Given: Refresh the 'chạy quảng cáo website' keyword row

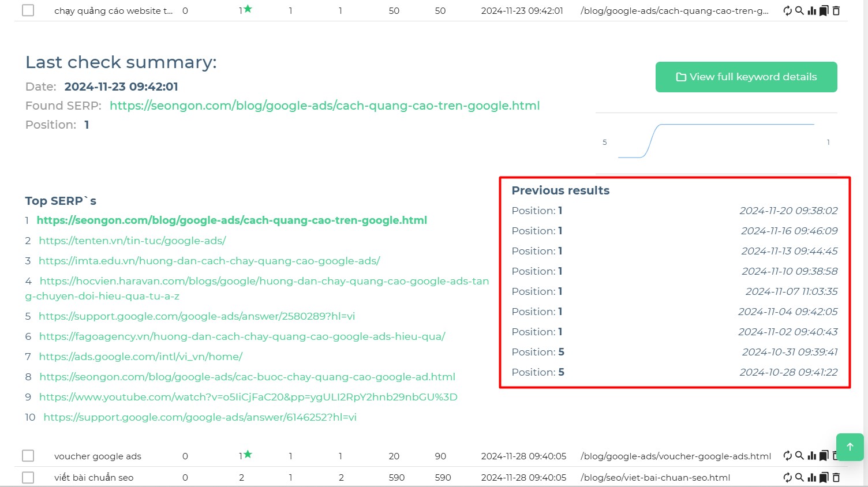Looking at the screenshot, I should tap(787, 10).
